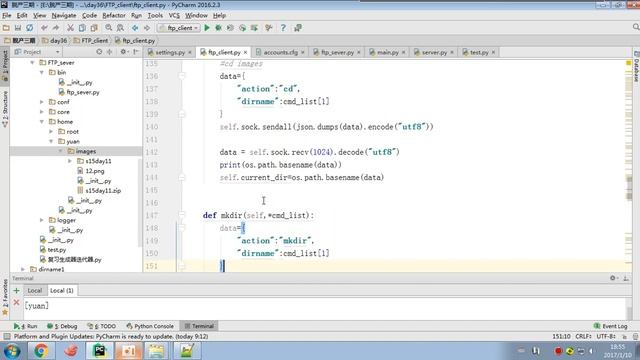This screenshot has height=360, width=640.
Task: Click the Replace toolbar icon
Action: pos(120,28)
